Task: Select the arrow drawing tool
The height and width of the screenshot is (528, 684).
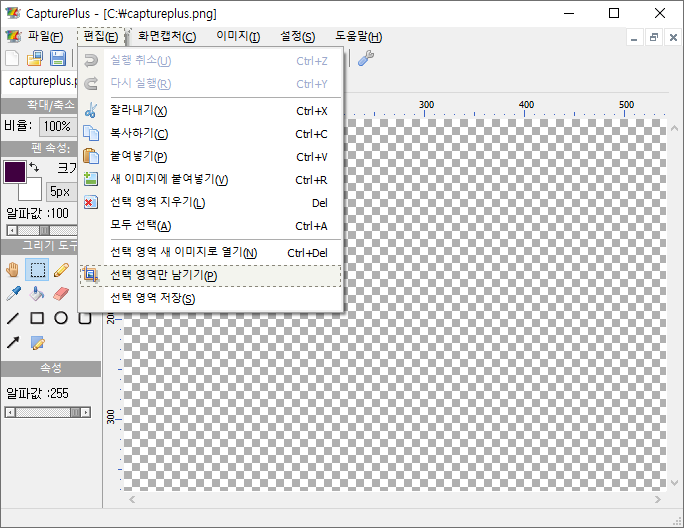Action: (x=13, y=343)
